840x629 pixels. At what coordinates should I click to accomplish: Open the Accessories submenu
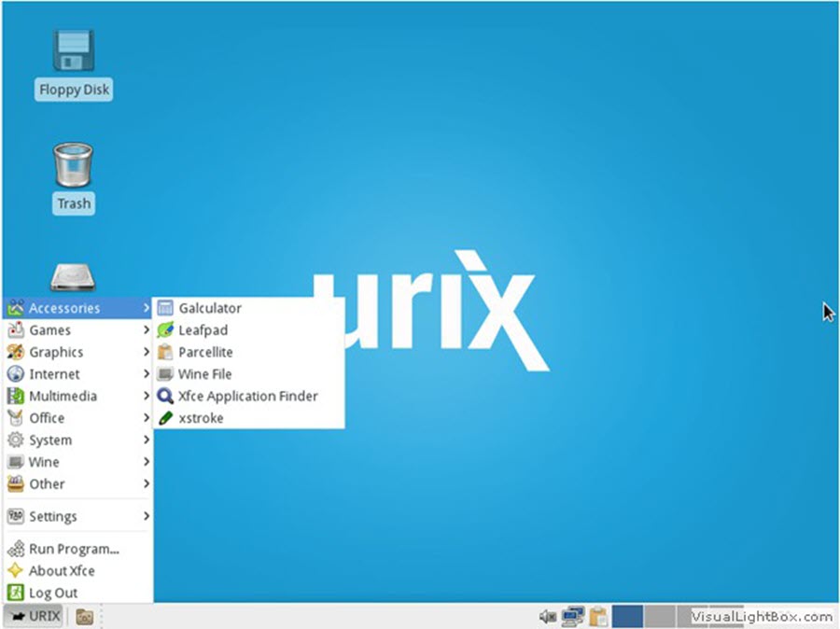coord(77,308)
